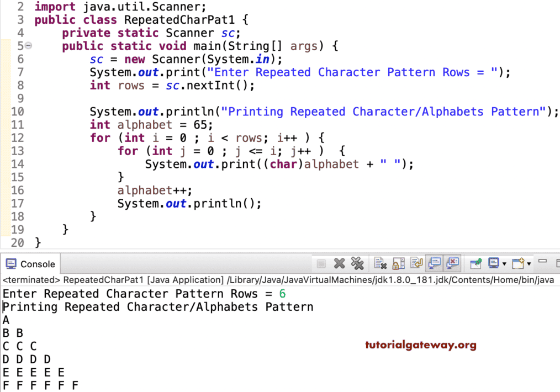Image resolution: width=560 pixels, height=392 pixels.
Task: Toggle show console on standard output change
Action: [x=434, y=263]
